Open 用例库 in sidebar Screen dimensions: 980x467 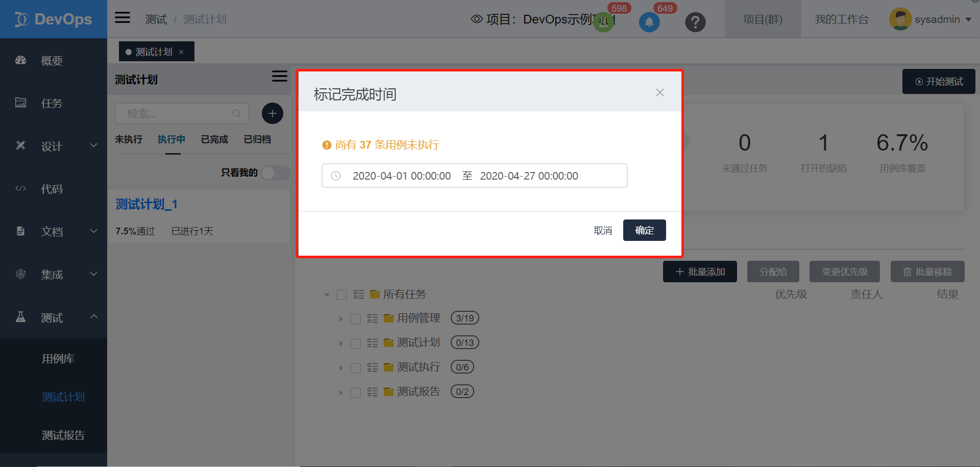coord(58,359)
